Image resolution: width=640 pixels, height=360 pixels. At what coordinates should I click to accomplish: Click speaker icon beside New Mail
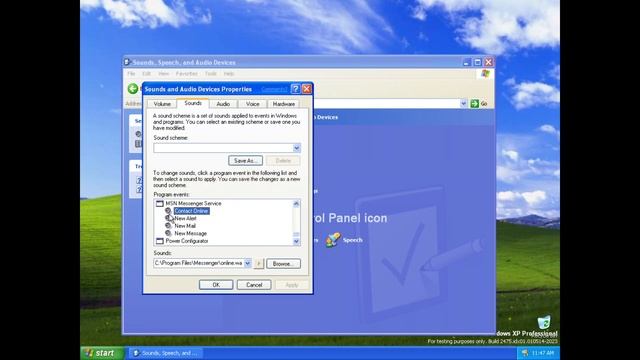(x=168, y=226)
